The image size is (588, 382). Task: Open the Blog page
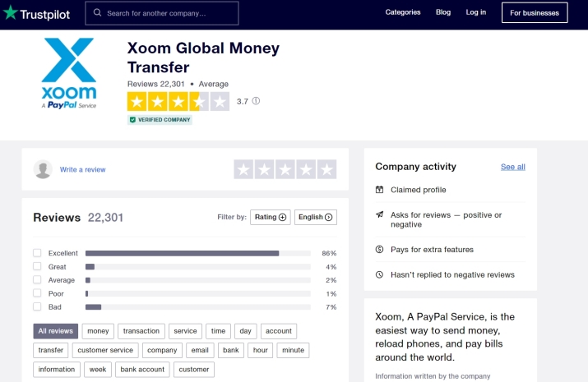(443, 12)
